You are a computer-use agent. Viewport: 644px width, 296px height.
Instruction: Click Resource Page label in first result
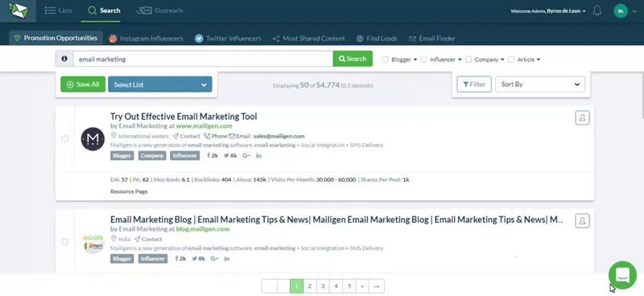pyautogui.click(x=129, y=191)
